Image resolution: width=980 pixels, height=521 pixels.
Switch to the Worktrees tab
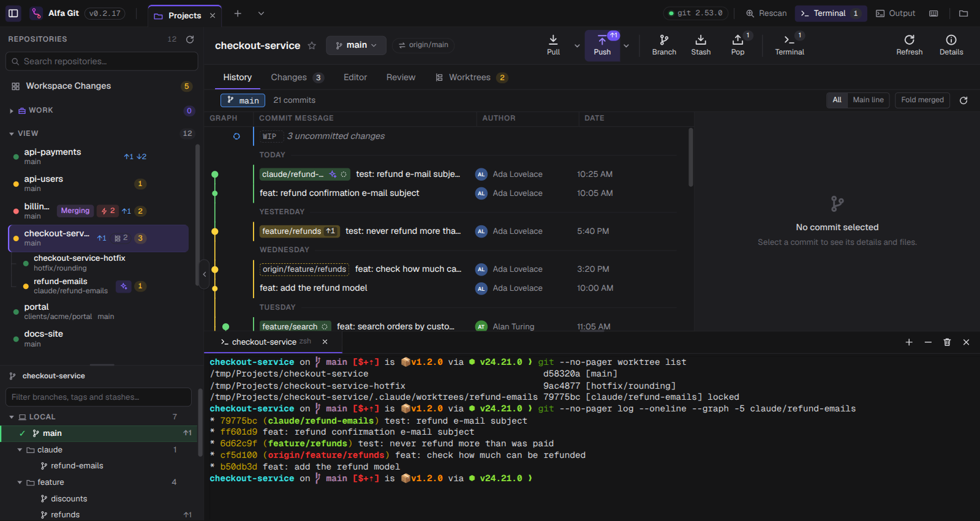pyautogui.click(x=471, y=77)
